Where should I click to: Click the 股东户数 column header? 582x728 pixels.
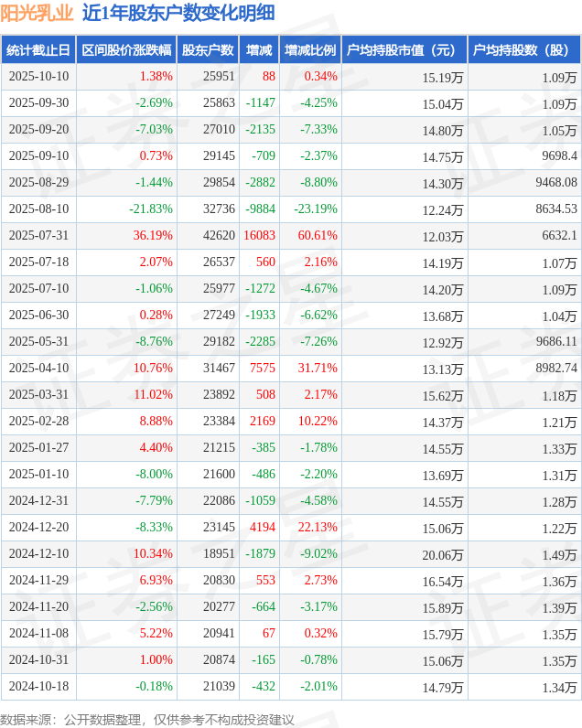click(208, 50)
